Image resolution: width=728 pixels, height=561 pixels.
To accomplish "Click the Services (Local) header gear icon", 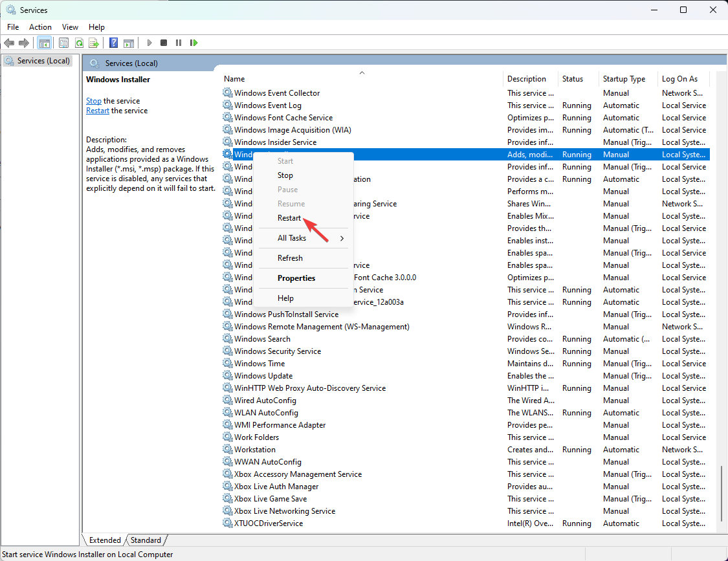I will click(x=94, y=63).
